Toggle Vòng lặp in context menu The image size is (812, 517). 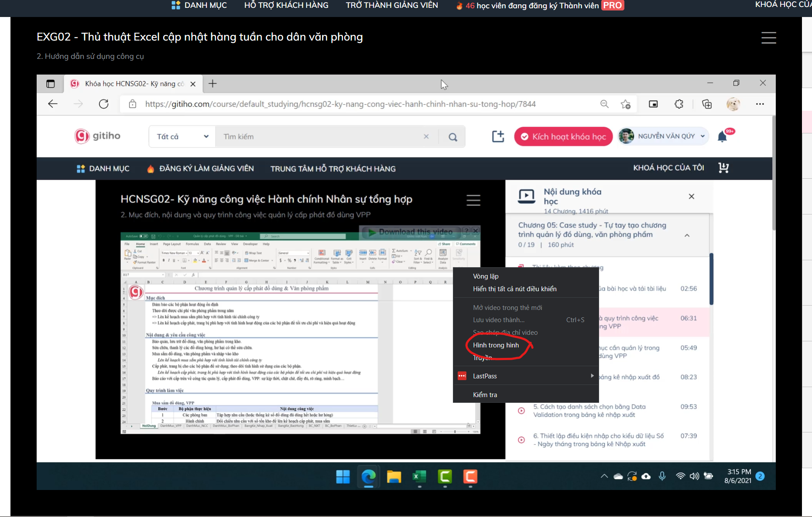[x=526, y=276]
